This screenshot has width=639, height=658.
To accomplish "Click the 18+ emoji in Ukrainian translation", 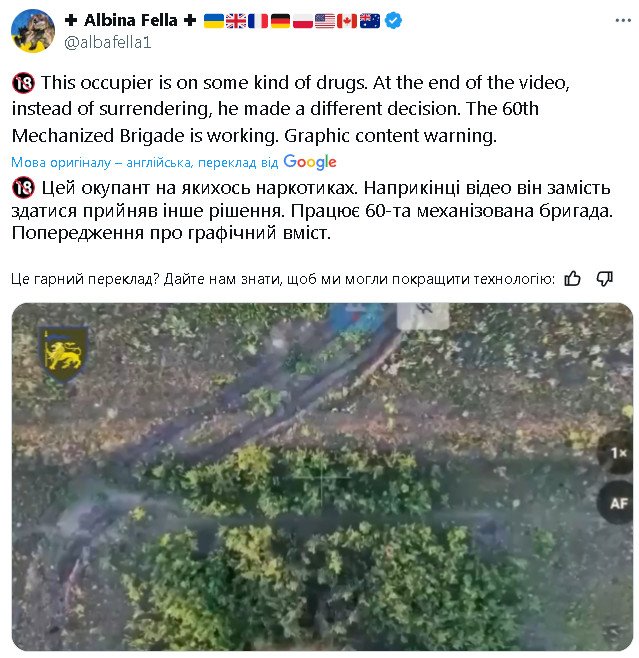I will (23, 188).
